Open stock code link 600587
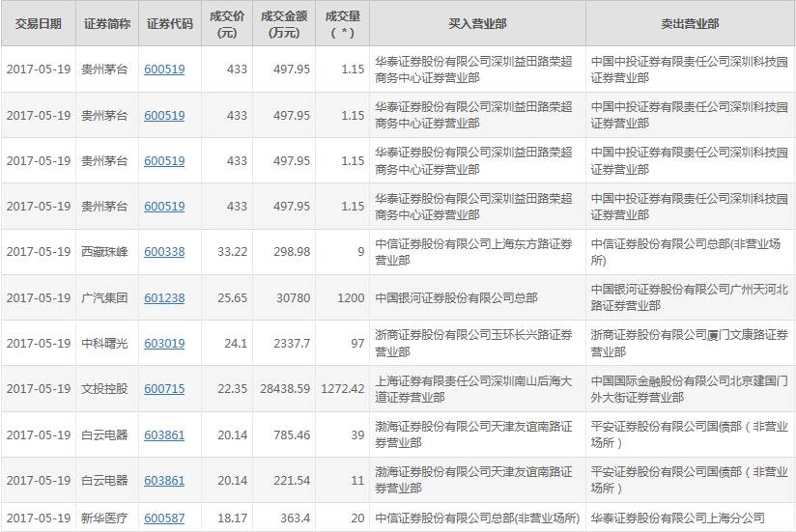 tap(164, 518)
